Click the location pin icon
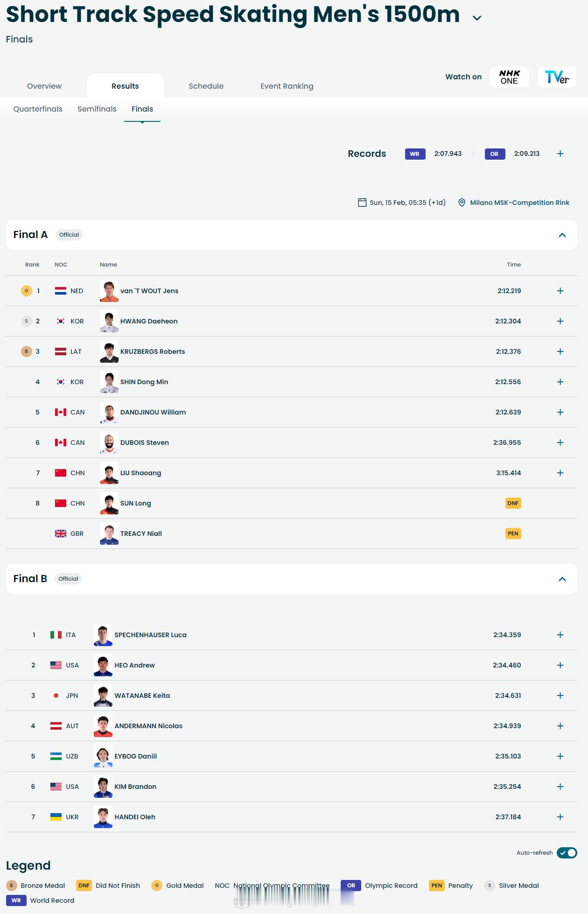588x914 pixels. point(462,203)
